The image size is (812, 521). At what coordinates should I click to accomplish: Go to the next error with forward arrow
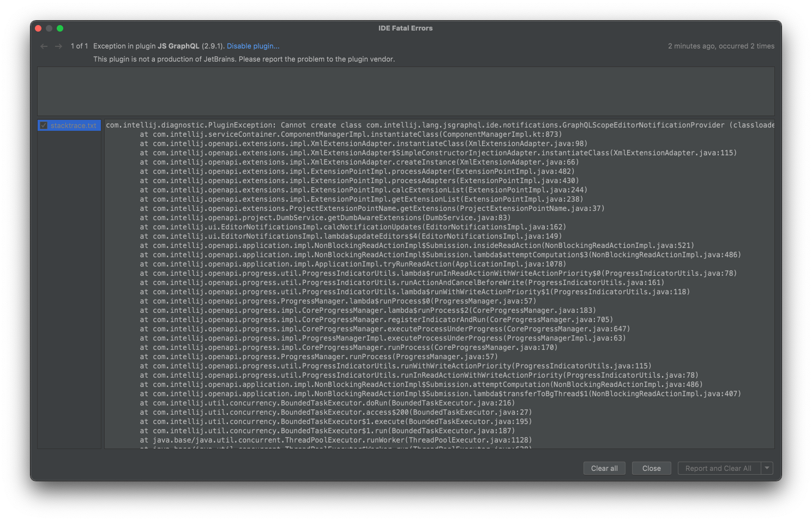point(59,46)
